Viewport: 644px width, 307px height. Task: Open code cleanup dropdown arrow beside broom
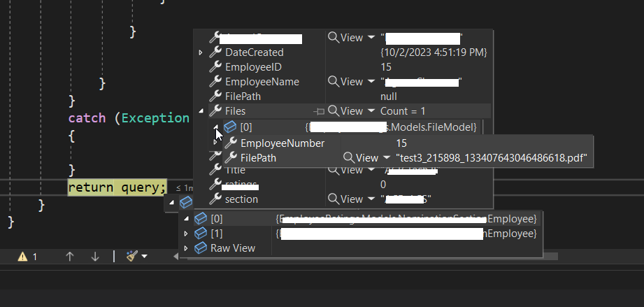tap(144, 257)
